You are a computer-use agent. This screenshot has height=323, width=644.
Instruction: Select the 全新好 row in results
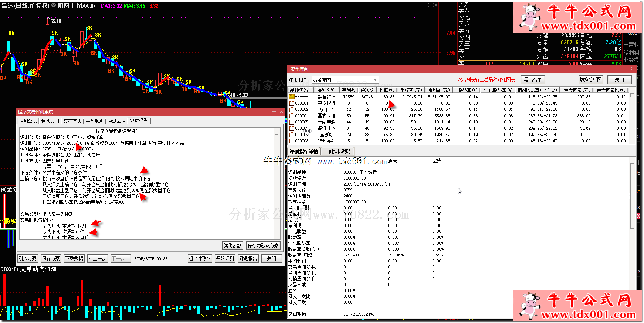(x=458, y=135)
